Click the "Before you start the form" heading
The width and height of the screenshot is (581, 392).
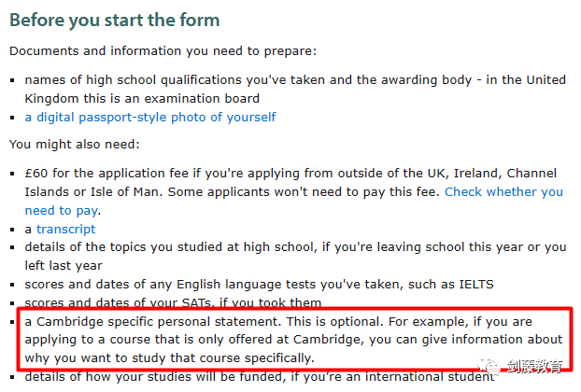pyautogui.click(x=115, y=20)
